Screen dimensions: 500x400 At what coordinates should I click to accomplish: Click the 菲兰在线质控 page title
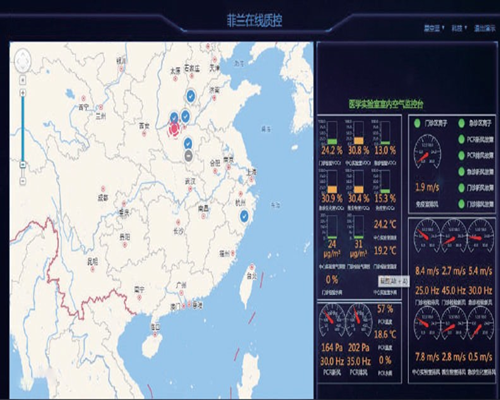tap(254, 20)
